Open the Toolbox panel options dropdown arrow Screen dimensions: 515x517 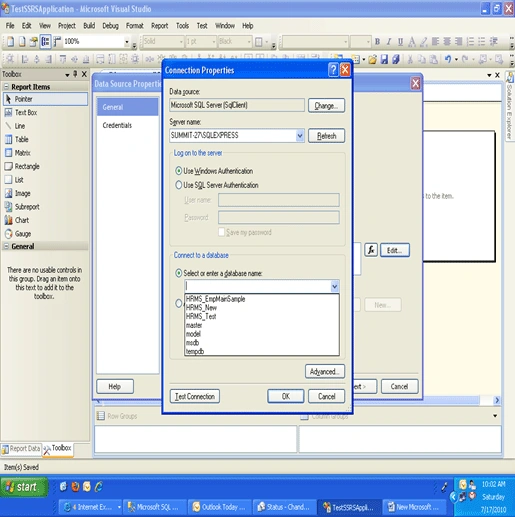[x=67, y=75]
